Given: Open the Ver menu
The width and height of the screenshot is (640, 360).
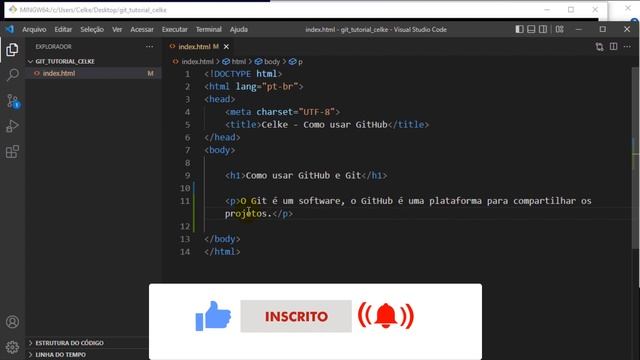Looking at the screenshot, I should [x=117, y=29].
